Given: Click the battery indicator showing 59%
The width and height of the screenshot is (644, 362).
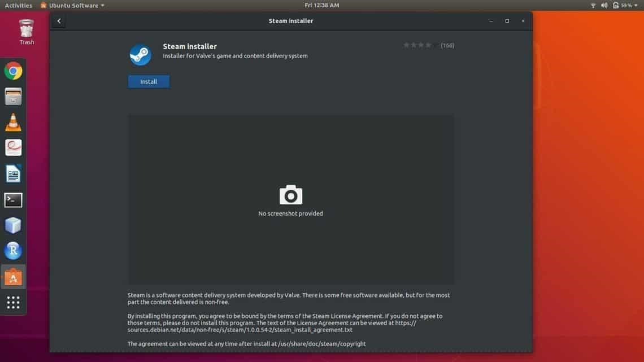Looking at the screenshot, I should point(622,5).
